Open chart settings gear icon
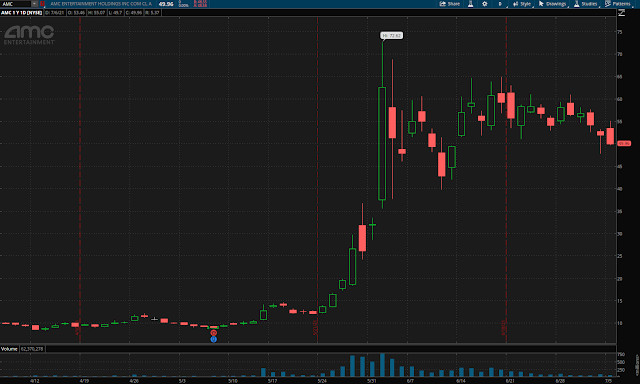The width and height of the screenshot is (640, 384). coord(484,4)
